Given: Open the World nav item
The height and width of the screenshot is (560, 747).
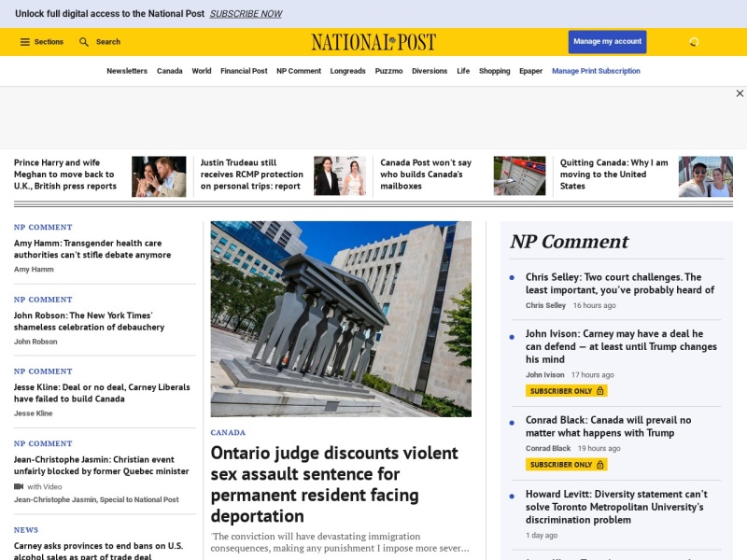Looking at the screenshot, I should (202, 71).
